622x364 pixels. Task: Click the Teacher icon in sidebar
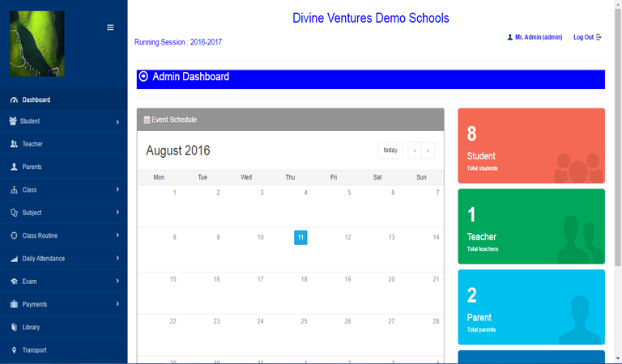click(x=14, y=144)
